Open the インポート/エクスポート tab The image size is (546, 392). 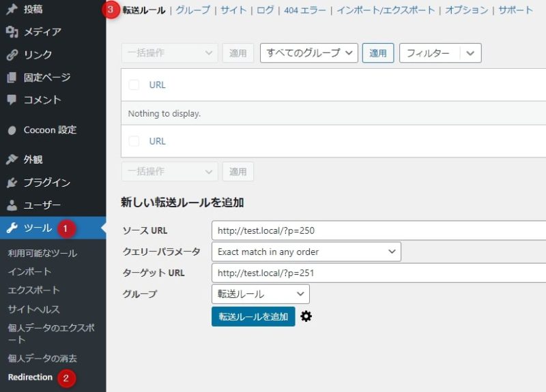tap(386, 10)
